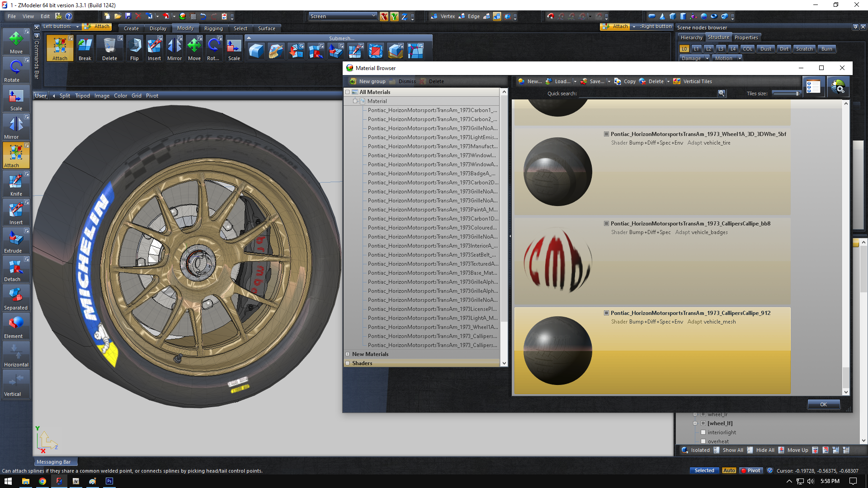Select the Extrude tool
This screenshot has height=488, width=868.
16,241
